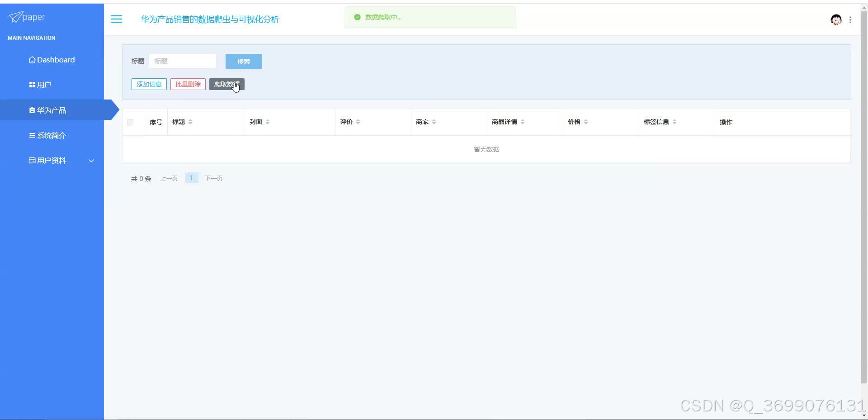The image size is (868, 420).
Task: Open 系统简介 in the sidebar
Action: pyautogui.click(x=52, y=135)
